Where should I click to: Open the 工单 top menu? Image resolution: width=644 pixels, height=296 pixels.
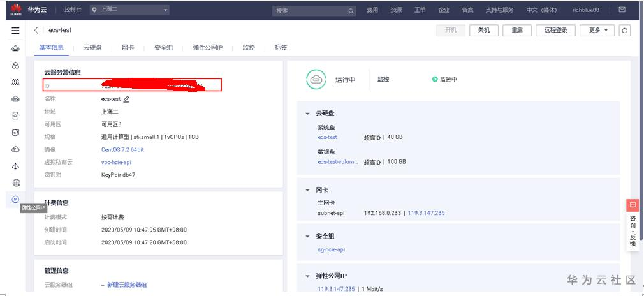pyautogui.click(x=420, y=10)
